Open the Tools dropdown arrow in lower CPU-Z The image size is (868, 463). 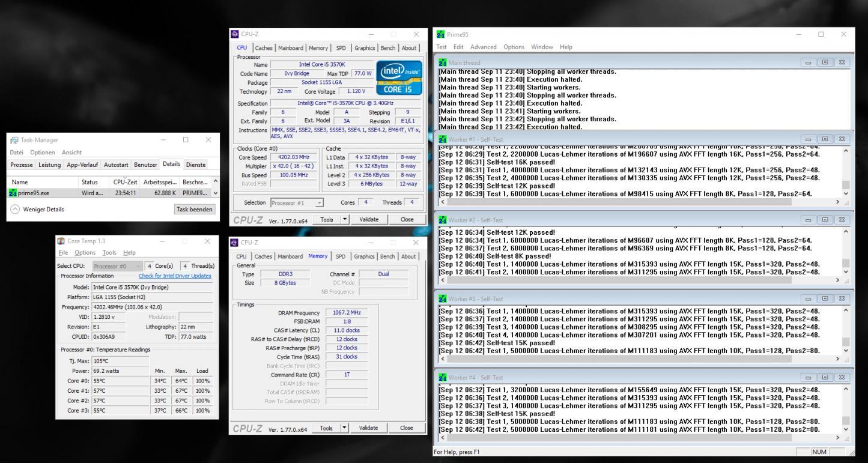(x=345, y=428)
